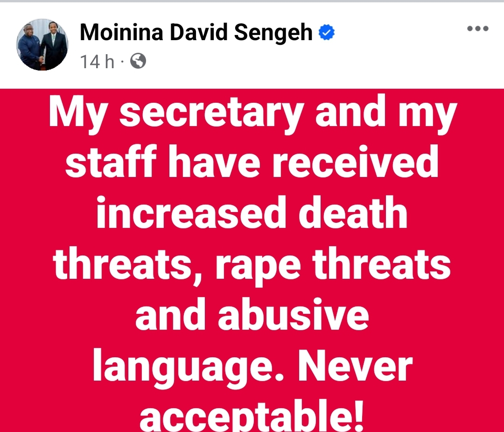Click the white post header area beside name
Viewport: 504px width, 432px height.
(399, 45)
